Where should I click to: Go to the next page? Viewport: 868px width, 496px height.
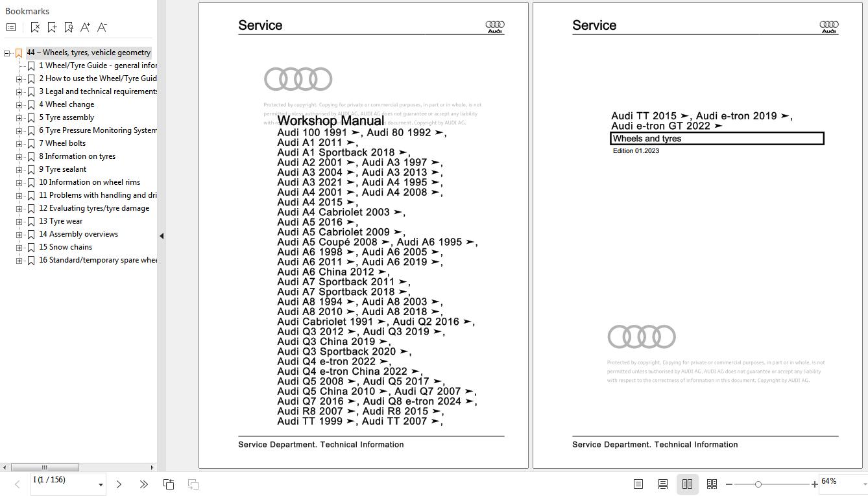119,484
